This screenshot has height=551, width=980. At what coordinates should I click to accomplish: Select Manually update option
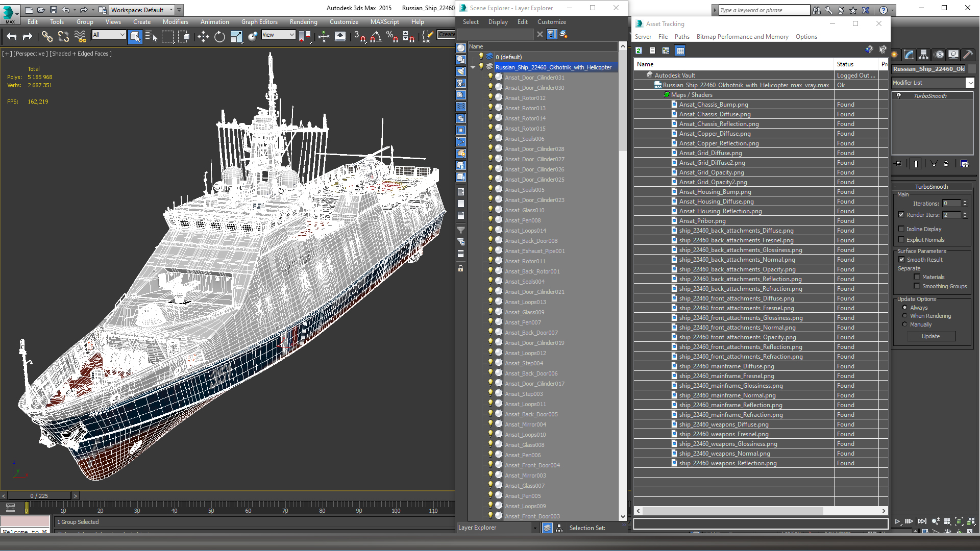tap(904, 324)
